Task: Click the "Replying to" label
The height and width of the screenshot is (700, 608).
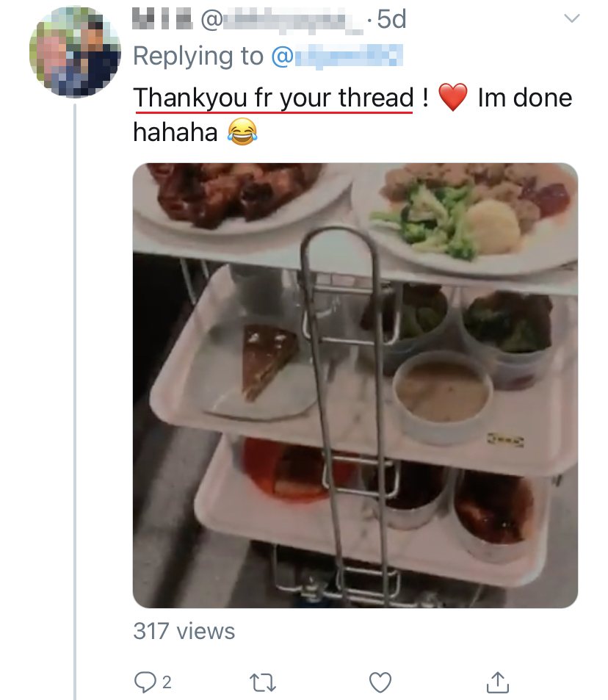Action: tap(198, 56)
